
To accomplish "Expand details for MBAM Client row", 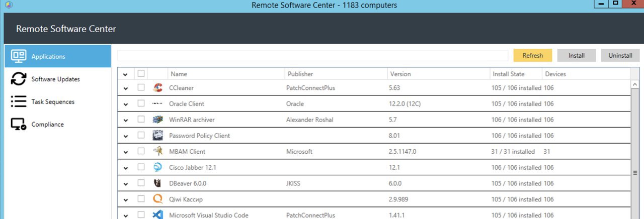I will pyautogui.click(x=125, y=152).
